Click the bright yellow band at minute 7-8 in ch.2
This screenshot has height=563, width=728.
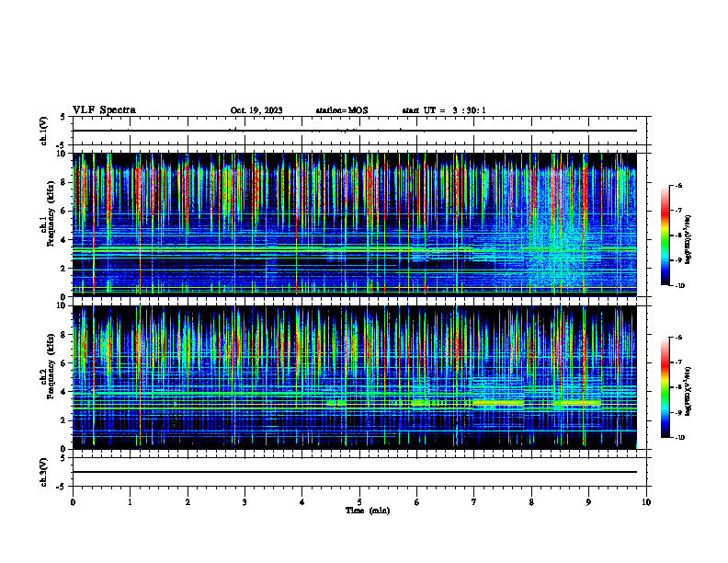click(498, 402)
